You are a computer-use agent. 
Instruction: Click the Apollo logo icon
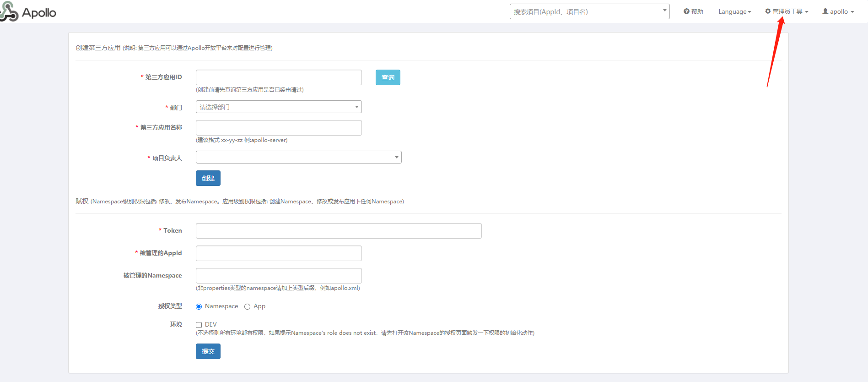point(9,11)
